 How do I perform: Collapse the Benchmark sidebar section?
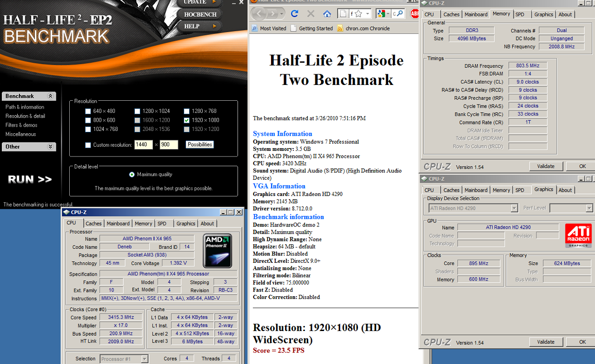coord(50,96)
